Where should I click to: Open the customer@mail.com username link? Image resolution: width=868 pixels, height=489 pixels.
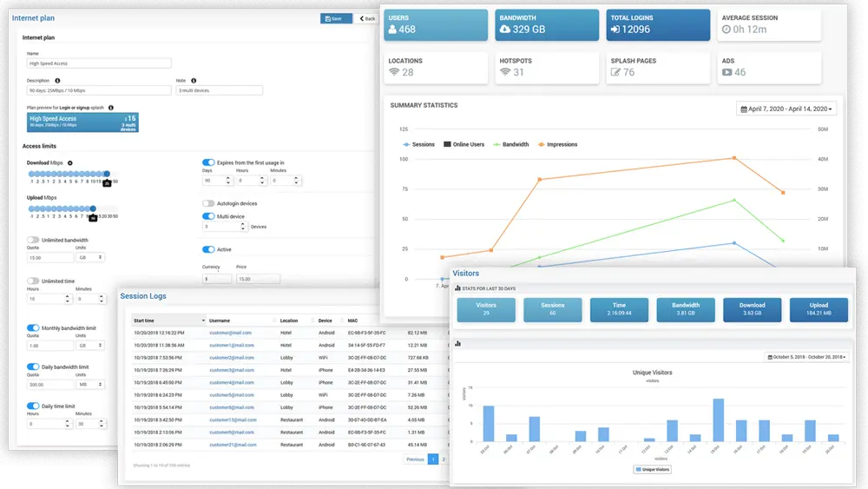pyautogui.click(x=230, y=333)
